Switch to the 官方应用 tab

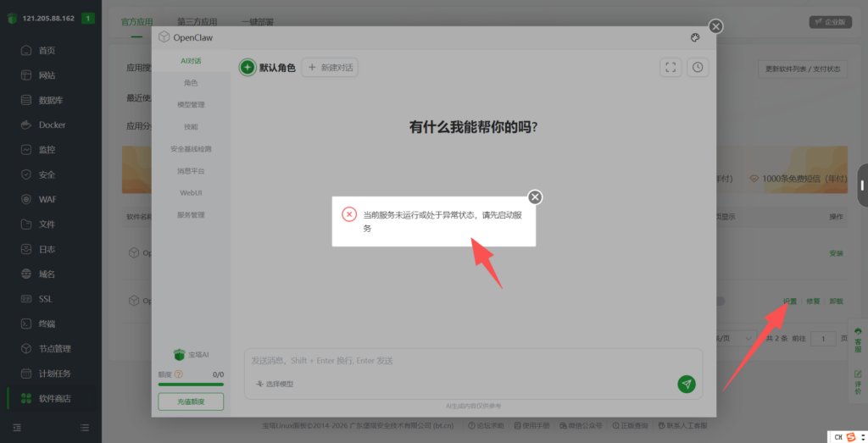136,22
